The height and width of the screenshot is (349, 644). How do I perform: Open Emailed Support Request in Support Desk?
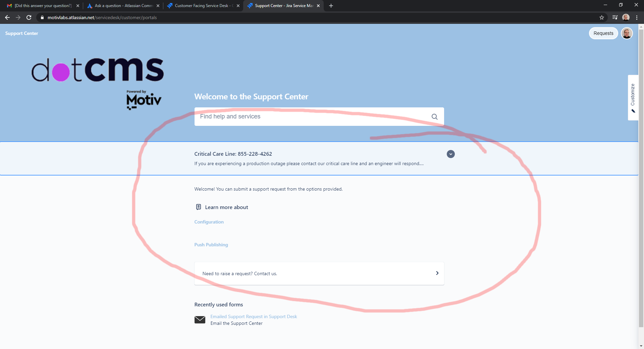pyautogui.click(x=254, y=316)
